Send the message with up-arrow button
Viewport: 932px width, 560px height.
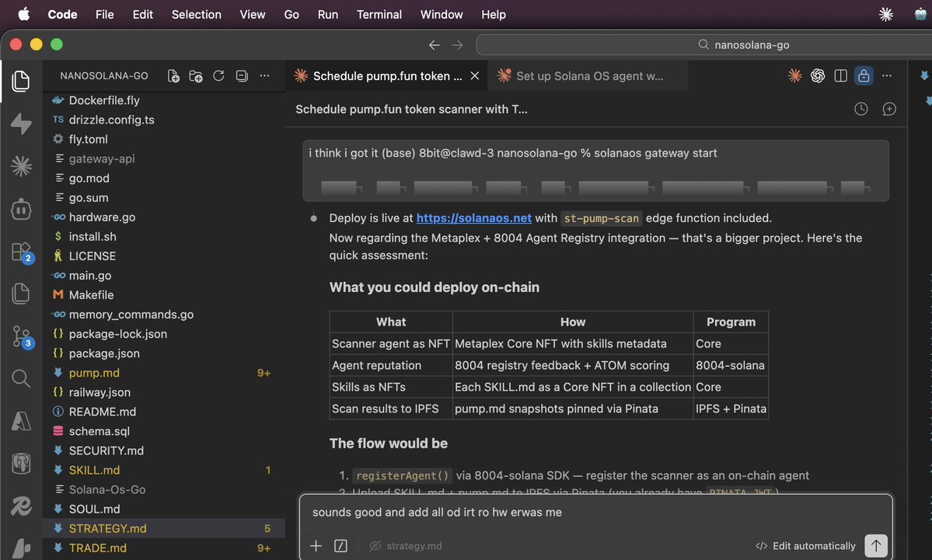point(875,545)
